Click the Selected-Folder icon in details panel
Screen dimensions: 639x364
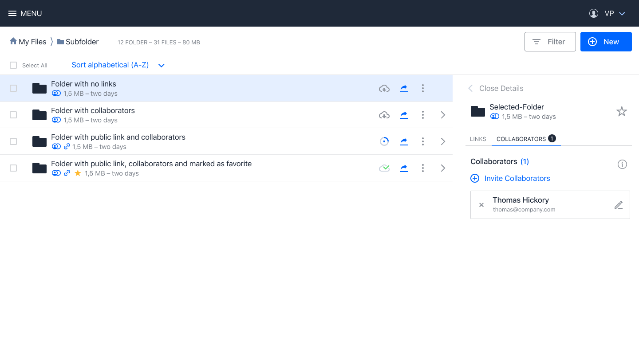(478, 111)
